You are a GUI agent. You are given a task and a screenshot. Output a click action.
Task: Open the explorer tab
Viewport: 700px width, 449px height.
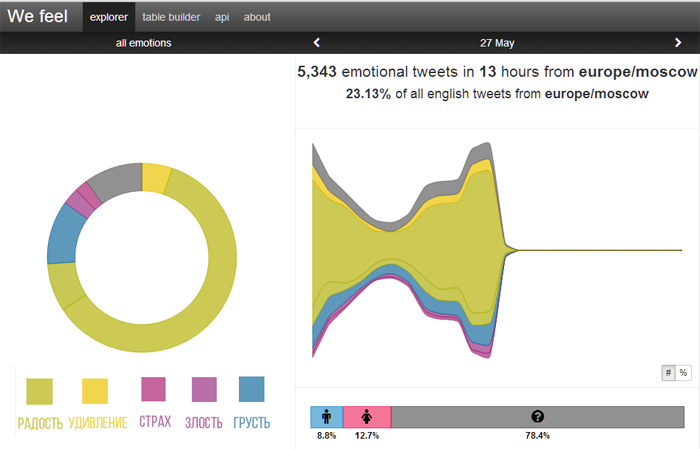point(107,17)
